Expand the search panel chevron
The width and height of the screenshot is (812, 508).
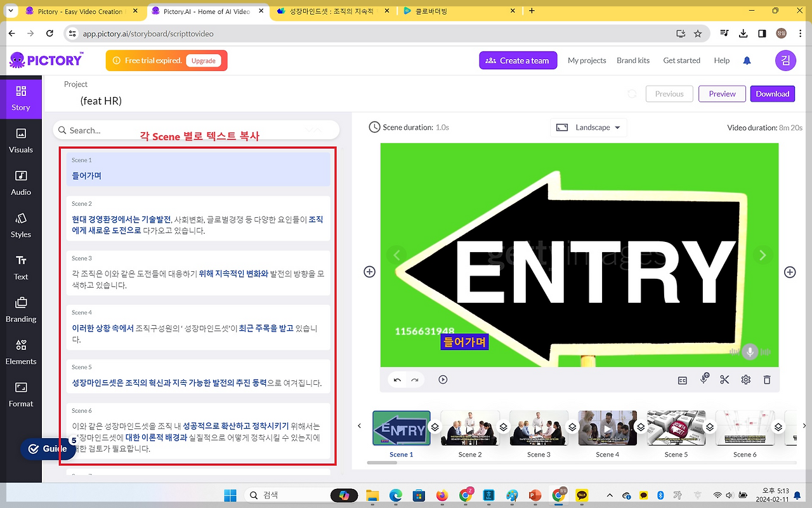pos(313,130)
